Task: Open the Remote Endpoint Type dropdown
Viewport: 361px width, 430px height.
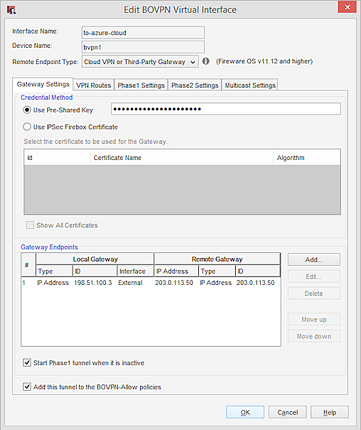Action: (140, 62)
